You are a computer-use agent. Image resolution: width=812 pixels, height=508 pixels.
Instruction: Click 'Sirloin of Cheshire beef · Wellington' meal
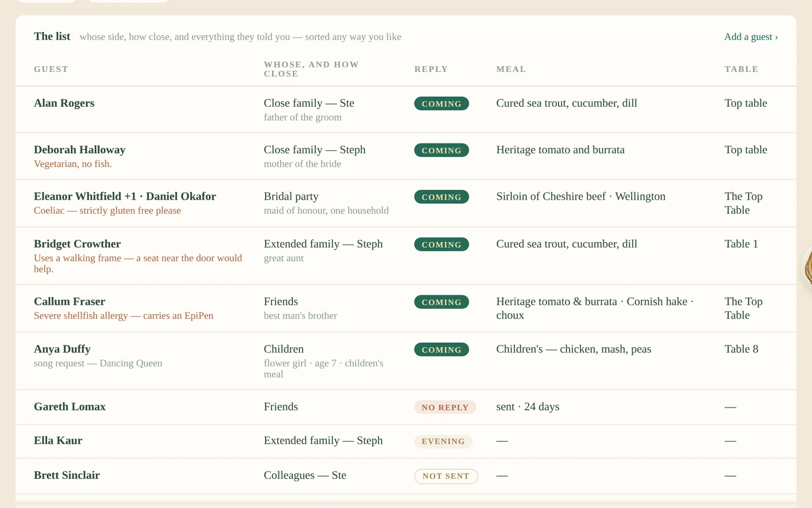pos(581,196)
